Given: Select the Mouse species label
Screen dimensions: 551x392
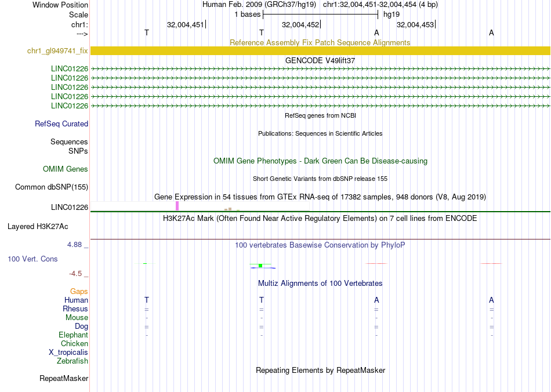Looking at the screenshot, I should pos(77,318).
